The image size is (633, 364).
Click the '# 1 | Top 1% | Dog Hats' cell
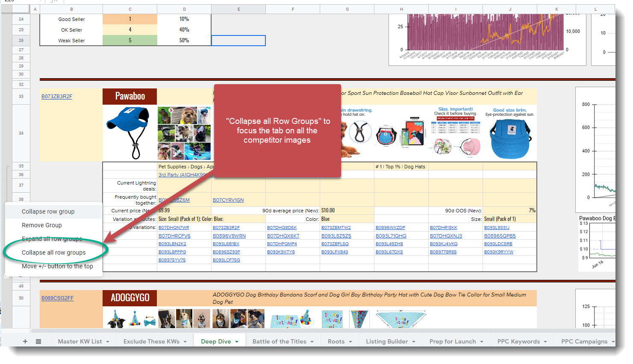pyautogui.click(x=401, y=167)
